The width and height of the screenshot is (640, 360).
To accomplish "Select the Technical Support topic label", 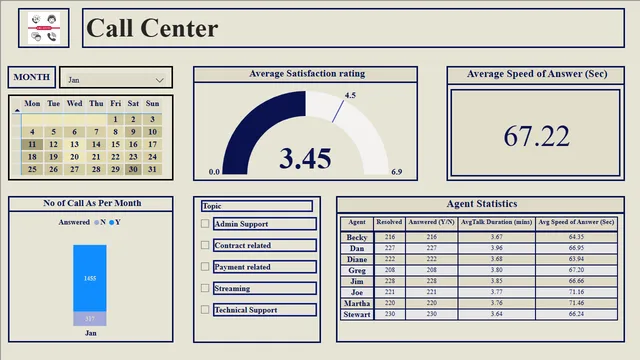I will click(264, 309).
